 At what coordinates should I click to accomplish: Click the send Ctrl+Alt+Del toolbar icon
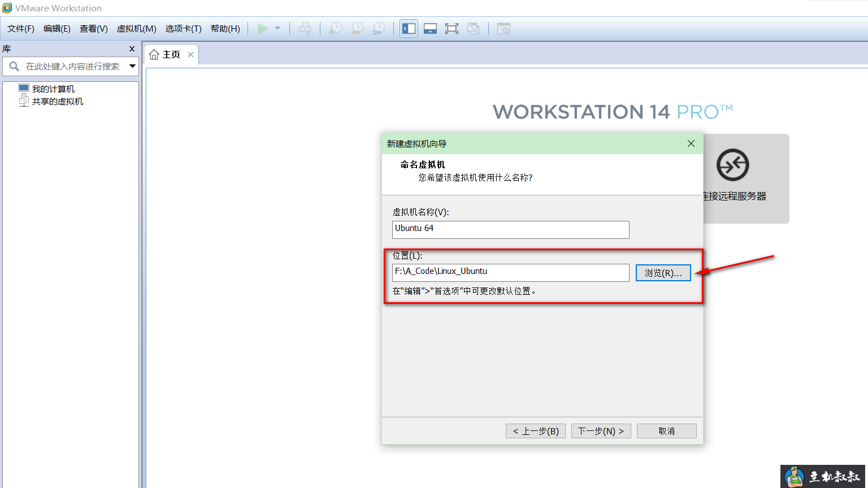coord(305,28)
